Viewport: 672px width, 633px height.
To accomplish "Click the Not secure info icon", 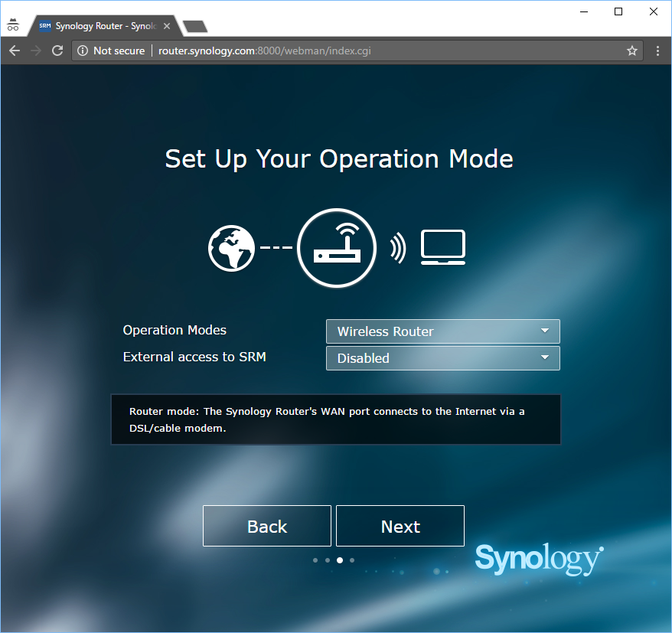I will (x=83, y=51).
